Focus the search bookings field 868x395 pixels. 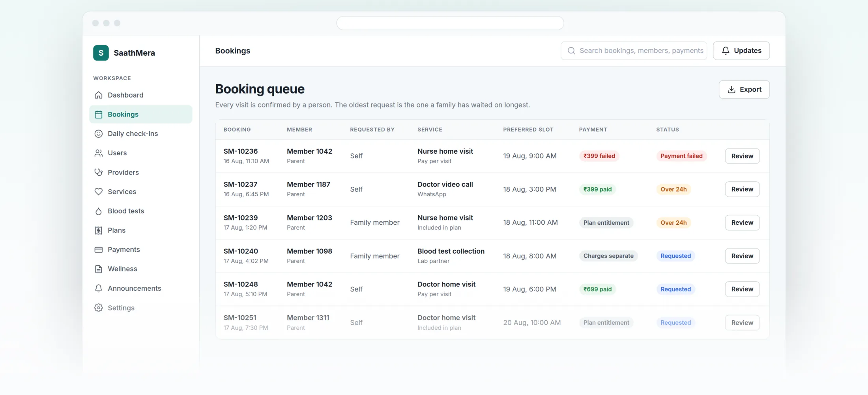pyautogui.click(x=634, y=51)
